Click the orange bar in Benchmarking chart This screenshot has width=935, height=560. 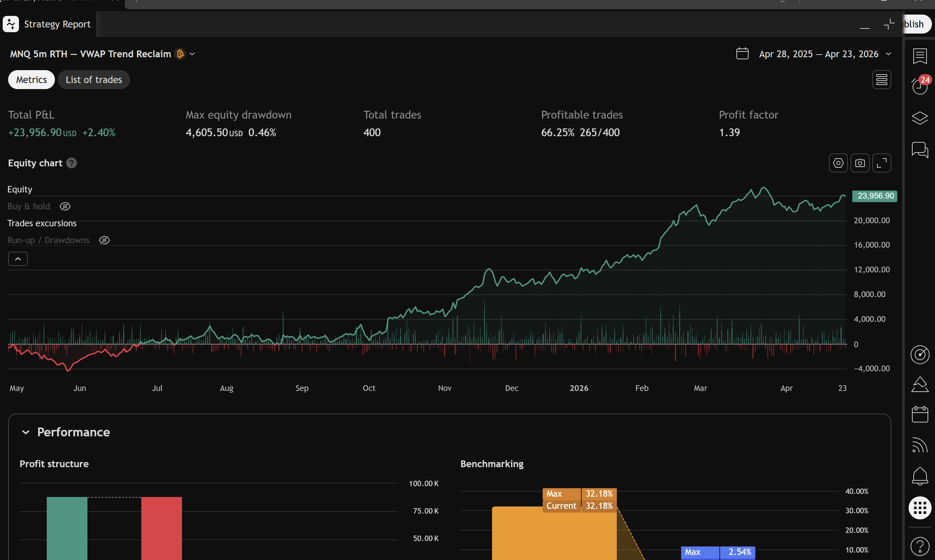[554, 533]
